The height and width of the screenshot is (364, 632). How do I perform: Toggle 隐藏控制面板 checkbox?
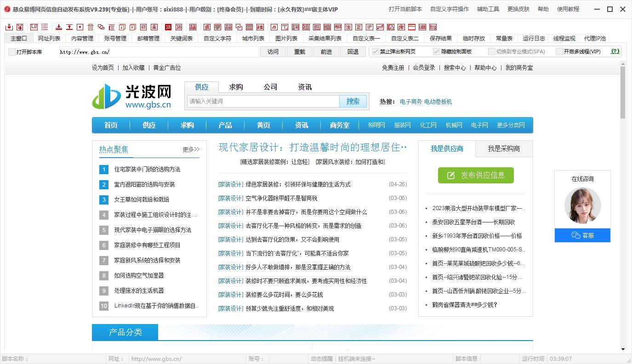coord(437,51)
